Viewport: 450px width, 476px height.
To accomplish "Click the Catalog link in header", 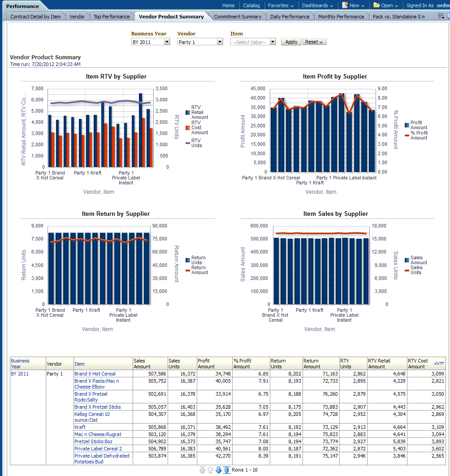I will (251, 5).
